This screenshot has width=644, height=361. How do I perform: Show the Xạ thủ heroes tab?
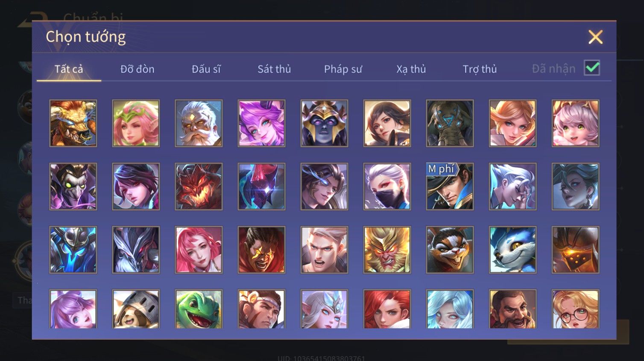(411, 69)
